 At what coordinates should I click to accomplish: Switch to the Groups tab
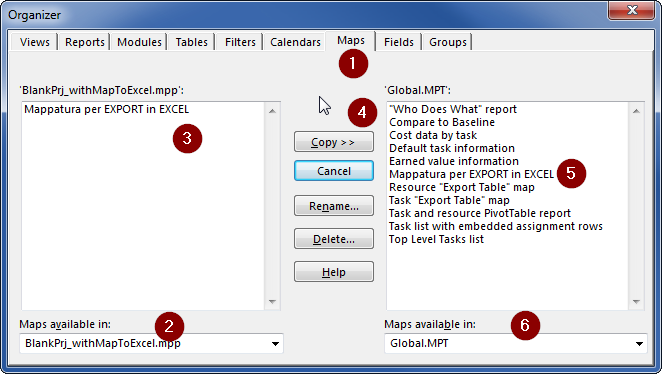click(448, 42)
